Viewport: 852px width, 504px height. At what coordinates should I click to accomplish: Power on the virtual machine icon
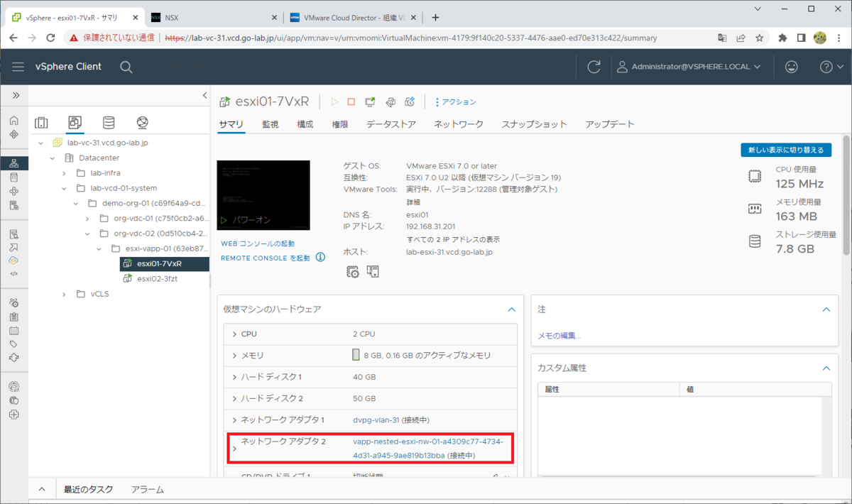[335, 102]
